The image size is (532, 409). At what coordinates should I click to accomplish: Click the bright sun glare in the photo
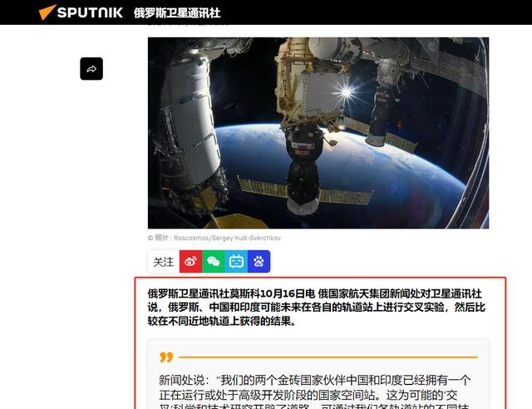[346, 91]
